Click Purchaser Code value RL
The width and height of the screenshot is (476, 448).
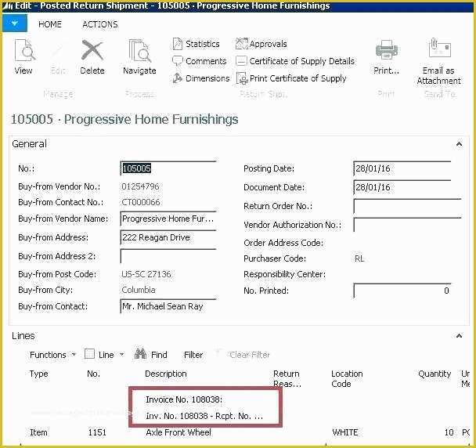(x=359, y=258)
